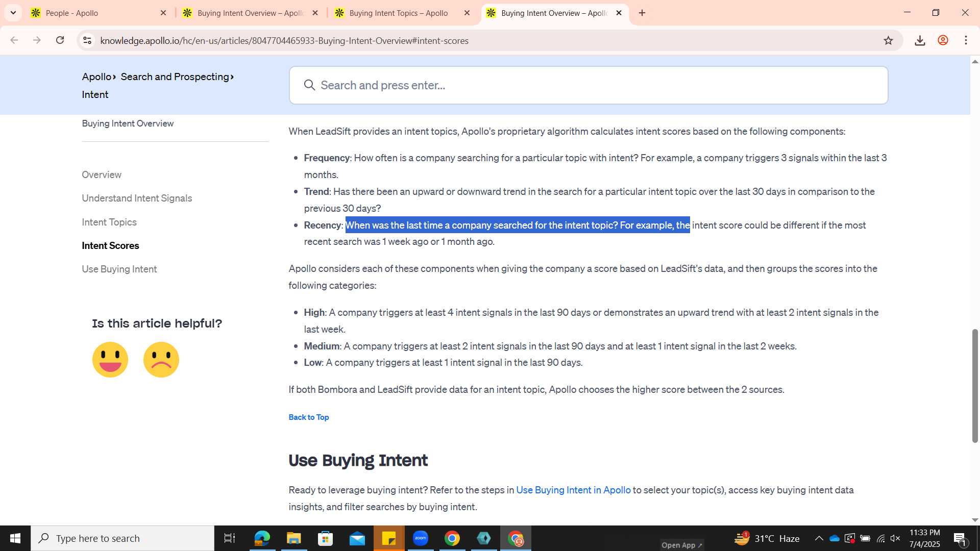Click the browser forward arrow

[x=37, y=40]
